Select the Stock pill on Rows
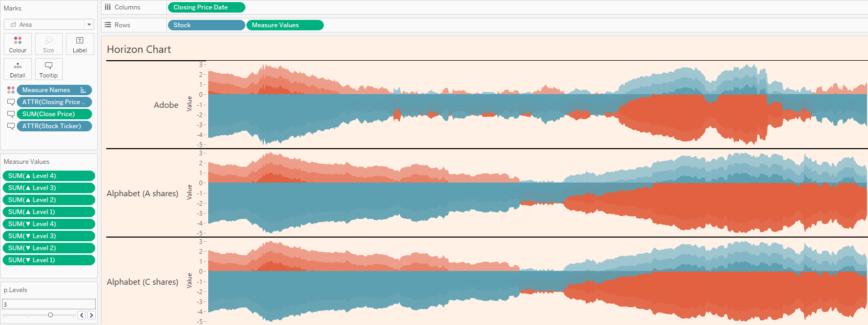This screenshot has width=868, height=325. pos(206,25)
